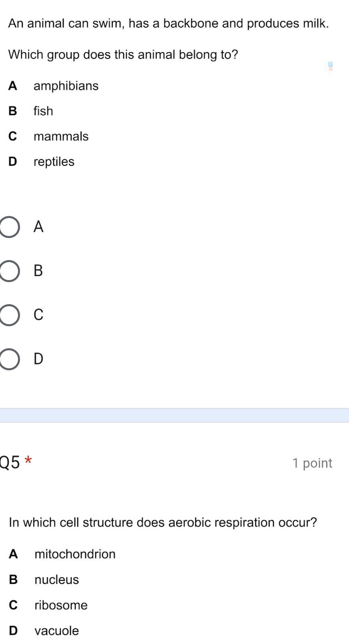Click the answer label B beside its radio

(38, 271)
